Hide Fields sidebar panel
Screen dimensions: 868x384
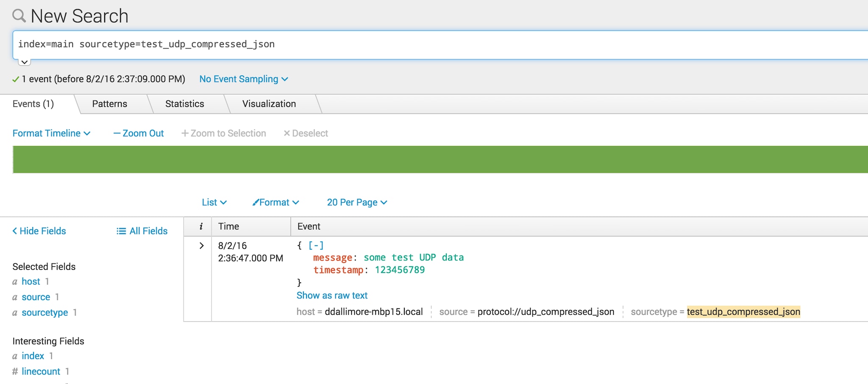pyautogui.click(x=39, y=231)
